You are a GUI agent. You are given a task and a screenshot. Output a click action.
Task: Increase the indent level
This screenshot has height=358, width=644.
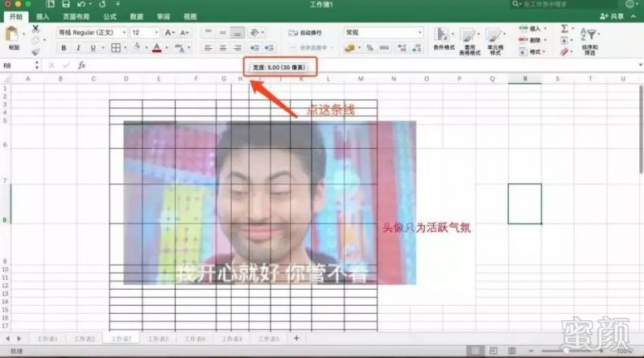[x=269, y=48]
